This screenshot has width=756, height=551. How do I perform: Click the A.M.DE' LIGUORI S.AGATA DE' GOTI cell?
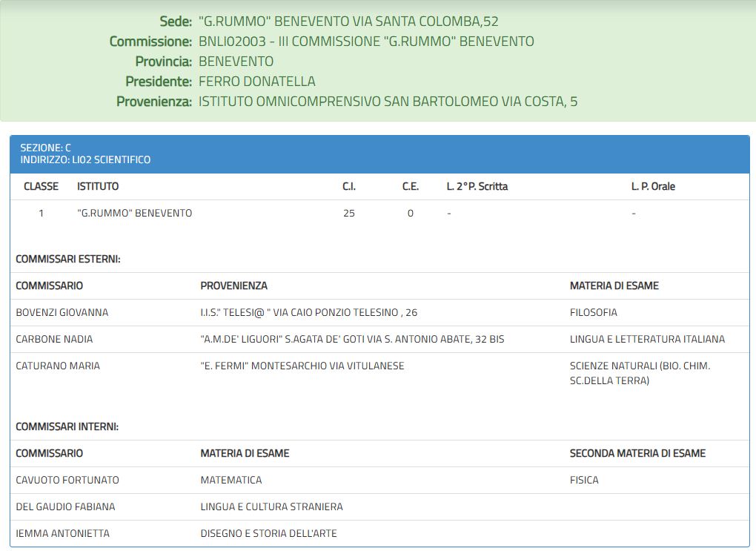coord(352,339)
